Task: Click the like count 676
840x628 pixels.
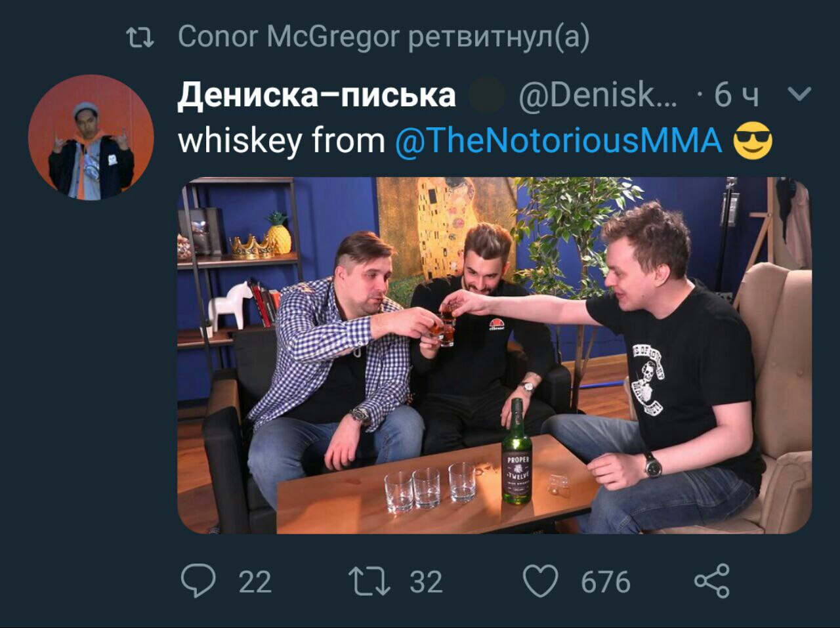Action: coord(605,582)
